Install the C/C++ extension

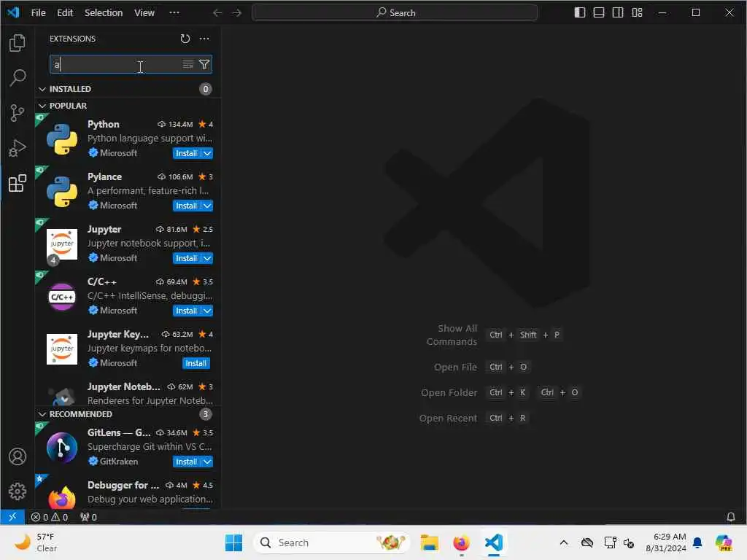pos(186,311)
